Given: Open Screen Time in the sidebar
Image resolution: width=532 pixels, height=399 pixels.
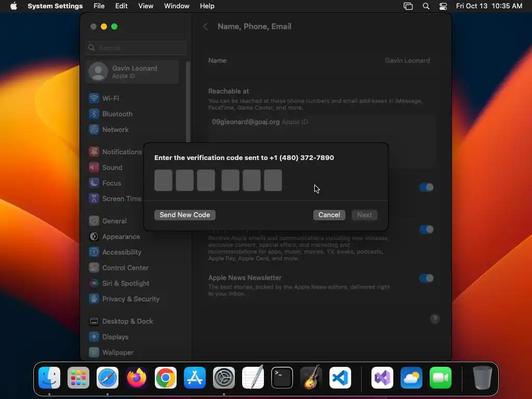Looking at the screenshot, I should coord(115,199).
